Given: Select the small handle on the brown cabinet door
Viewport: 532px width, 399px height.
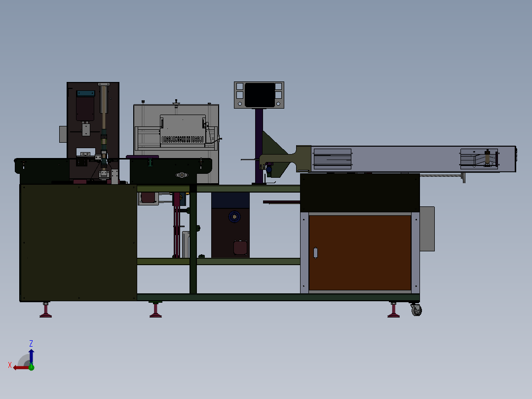Looking at the screenshot, I should point(315,253).
